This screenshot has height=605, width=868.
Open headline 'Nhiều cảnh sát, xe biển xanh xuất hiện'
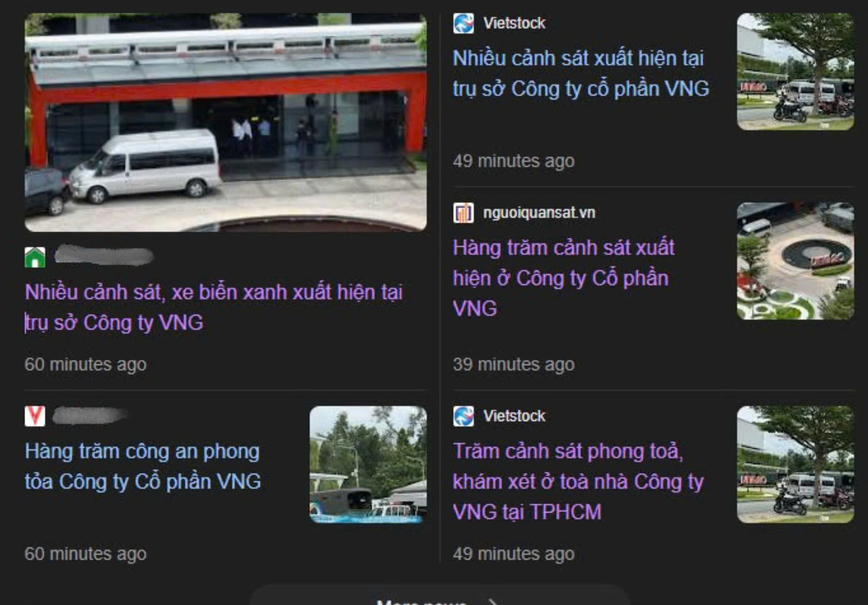coord(214,307)
